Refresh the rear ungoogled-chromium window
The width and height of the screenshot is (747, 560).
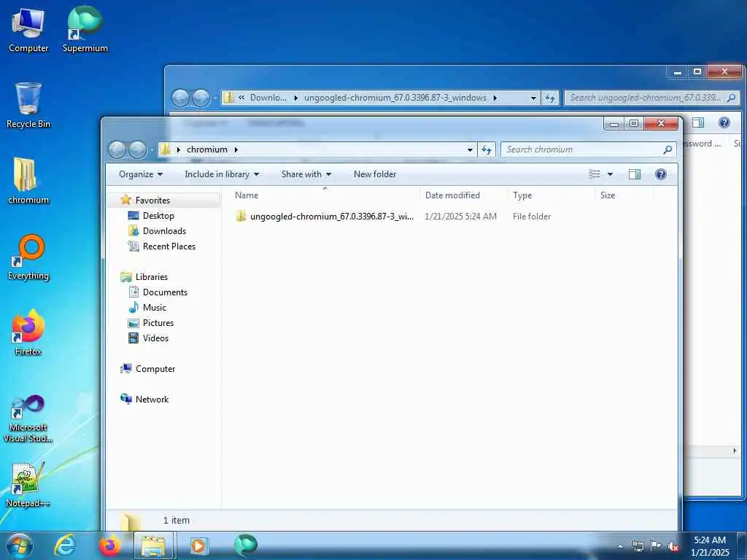pyautogui.click(x=550, y=98)
